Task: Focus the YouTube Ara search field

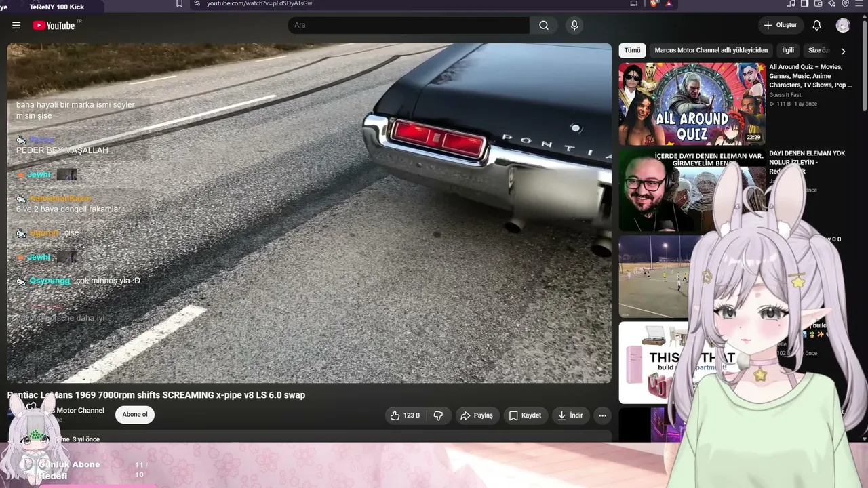Action: (408, 25)
